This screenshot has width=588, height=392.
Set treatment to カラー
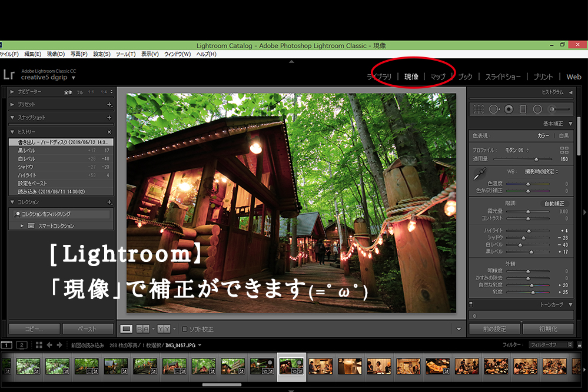tap(543, 136)
